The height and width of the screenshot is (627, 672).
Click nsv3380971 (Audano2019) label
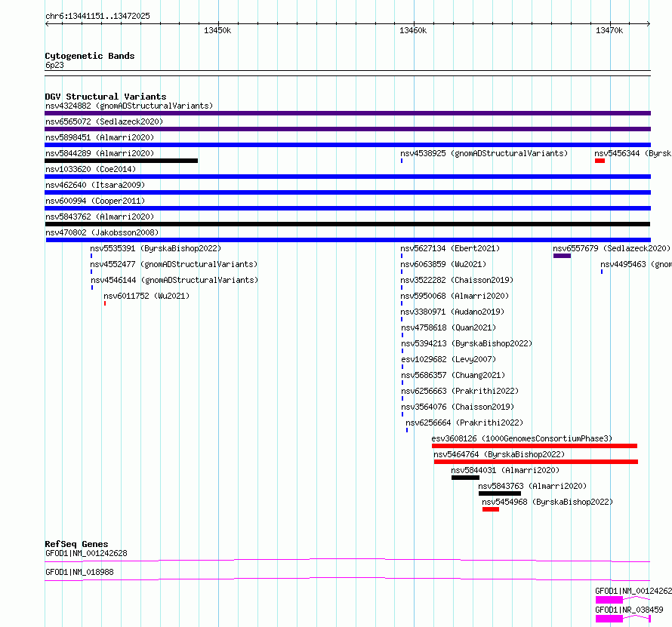coord(452,312)
